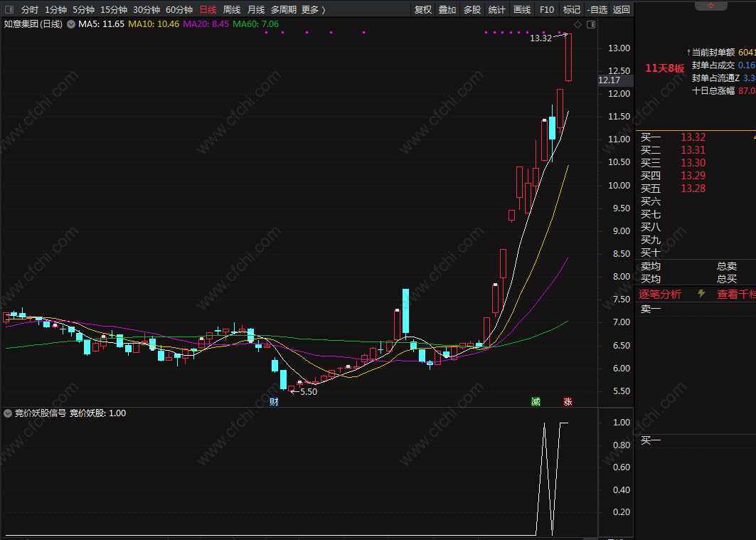Click the 当前封单额 label

[x=713, y=52]
